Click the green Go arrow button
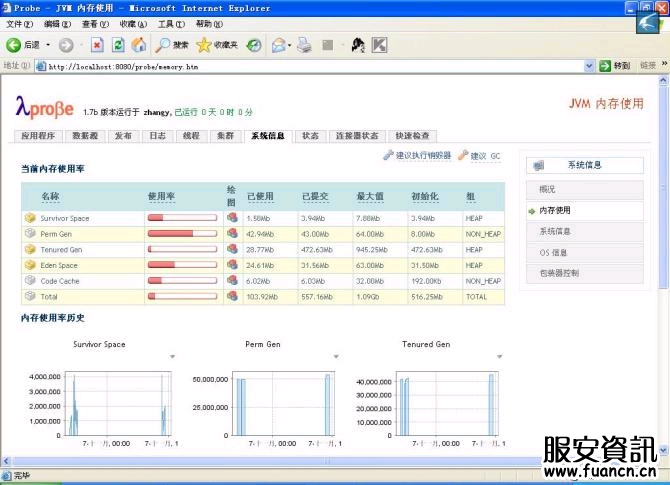Viewport: 670px width, 485px height. (605, 66)
